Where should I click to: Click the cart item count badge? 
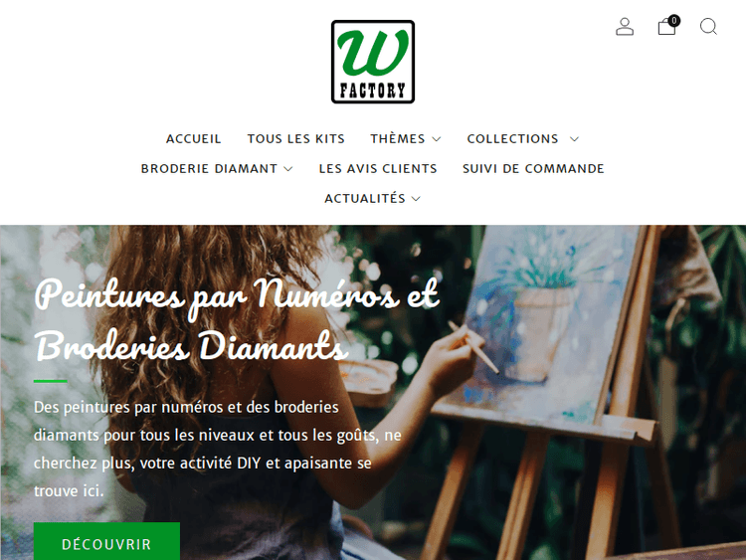[x=673, y=21]
